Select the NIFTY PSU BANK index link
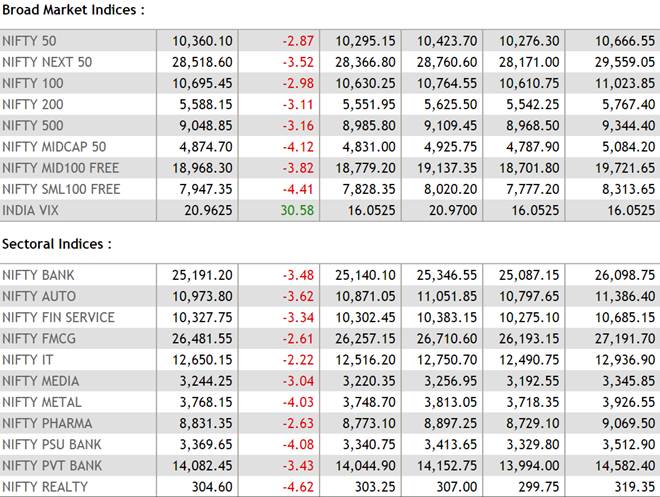The image size is (660, 497). (x=52, y=444)
